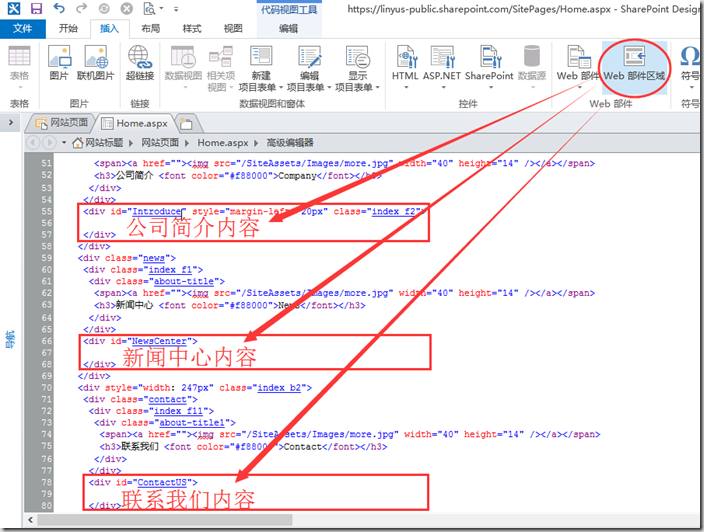Open the 编辑项目表单 dropdown arrow
The width and height of the screenshot is (704, 532).
pyautogui.click(x=329, y=87)
